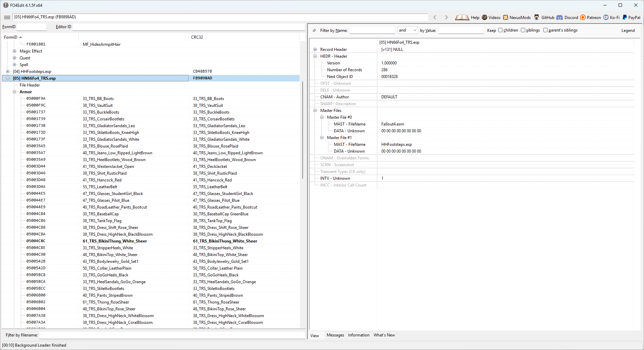
Task: Expand the Quest group
Action: click(x=15, y=58)
